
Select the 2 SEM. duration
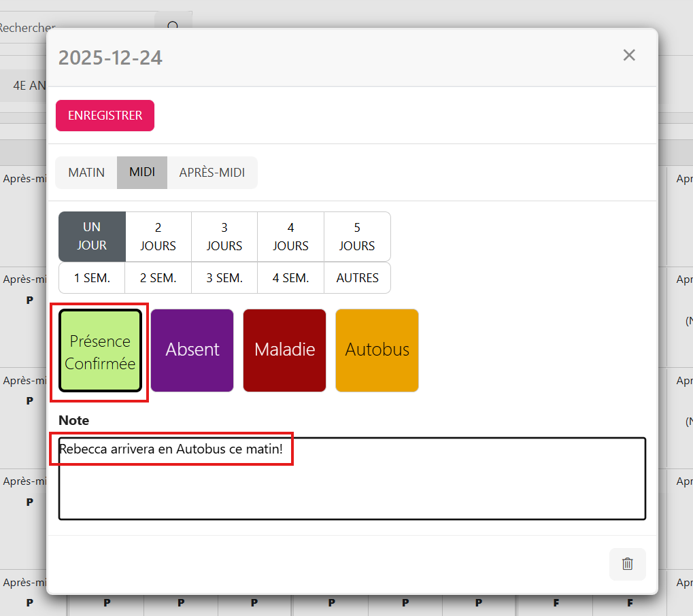(x=158, y=278)
